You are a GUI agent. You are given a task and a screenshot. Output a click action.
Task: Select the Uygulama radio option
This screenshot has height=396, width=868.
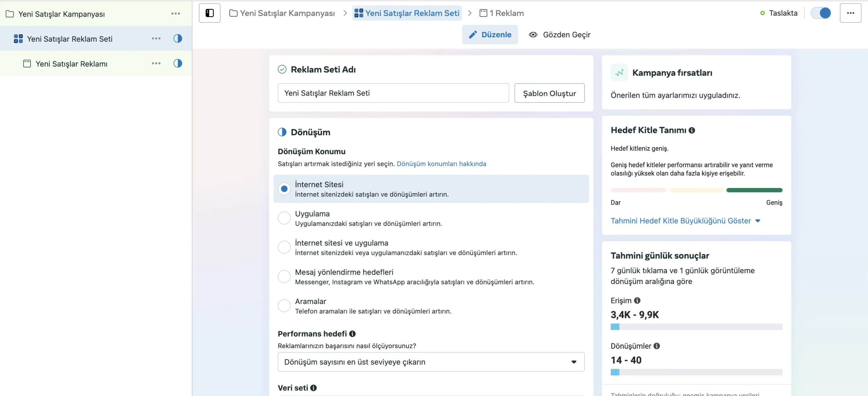coord(284,218)
